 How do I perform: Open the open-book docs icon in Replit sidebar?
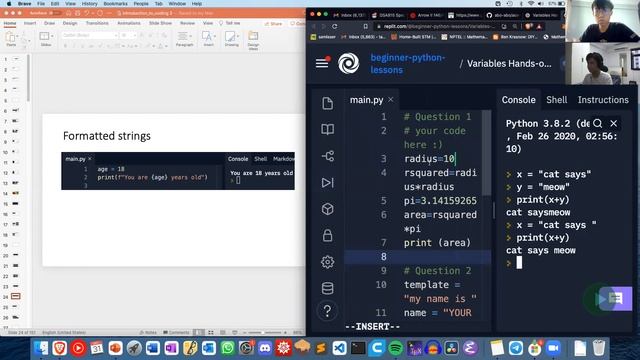[x=327, y=129]
